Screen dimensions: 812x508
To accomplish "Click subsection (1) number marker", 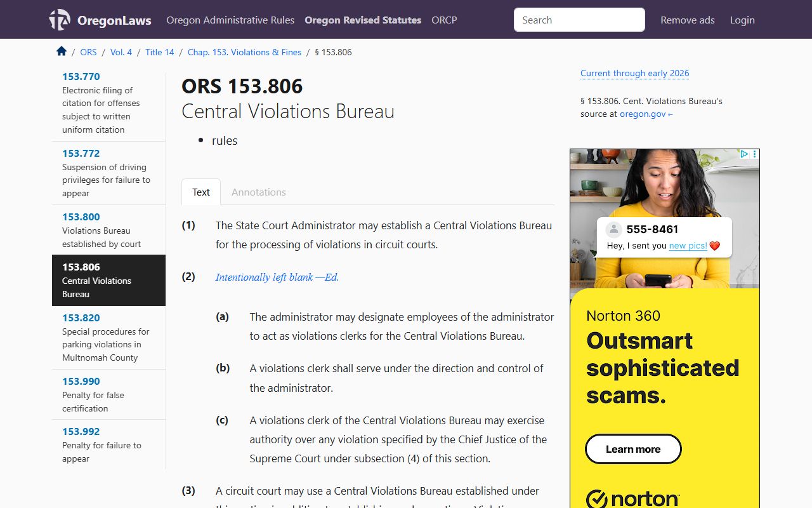I will pos(188,225).
